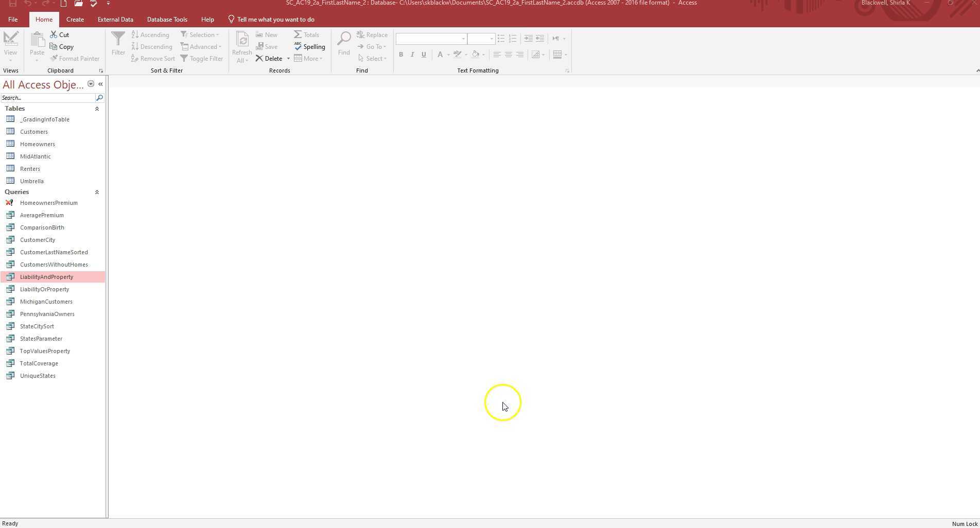Switch to the Create ribbon tab

coord(75,19)
